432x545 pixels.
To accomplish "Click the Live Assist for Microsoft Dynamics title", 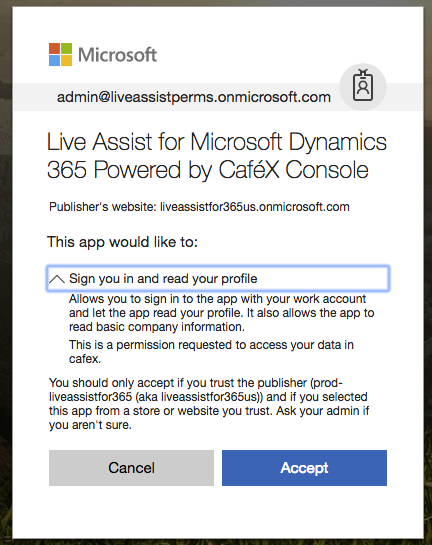I will coord(217,156).
